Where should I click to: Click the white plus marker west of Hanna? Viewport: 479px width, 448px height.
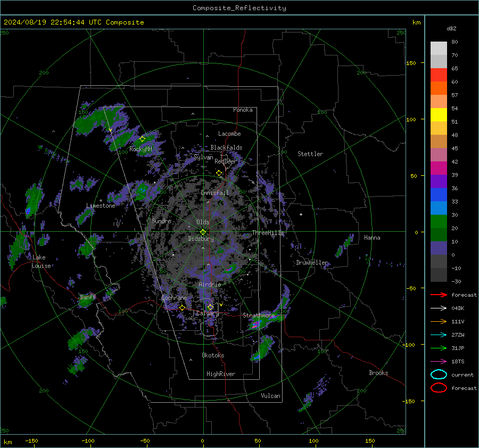point(301,214)
